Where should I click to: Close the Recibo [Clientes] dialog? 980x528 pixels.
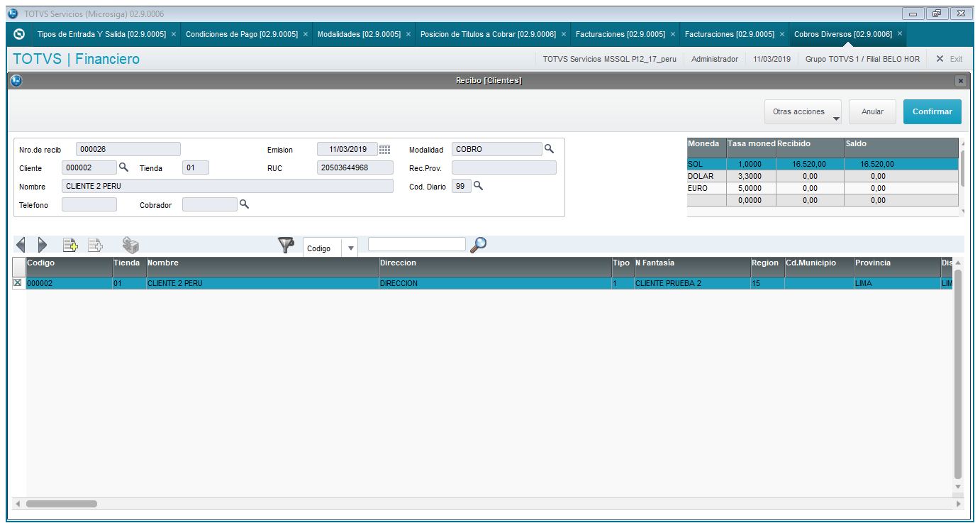coord(961,81)
